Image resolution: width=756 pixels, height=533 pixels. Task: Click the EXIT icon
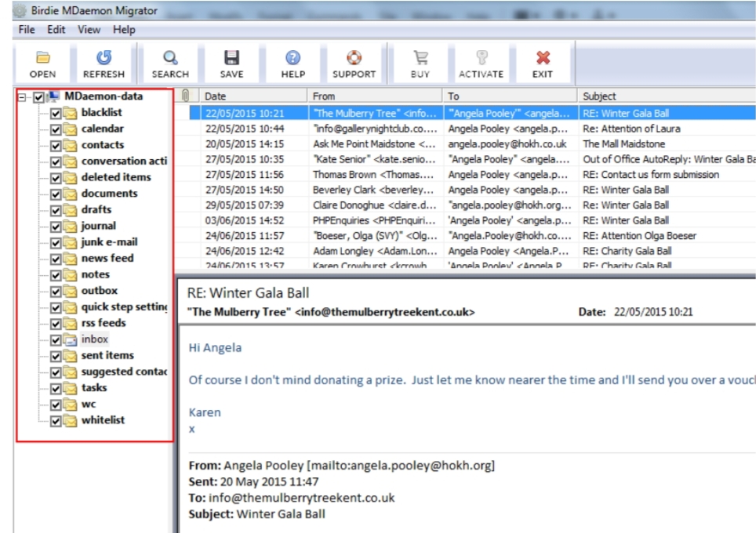[x=542, y=63]
